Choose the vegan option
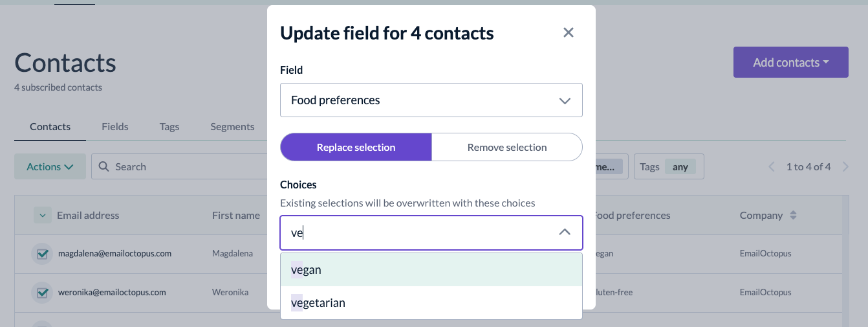868x327 pixels. pos(431,269)
